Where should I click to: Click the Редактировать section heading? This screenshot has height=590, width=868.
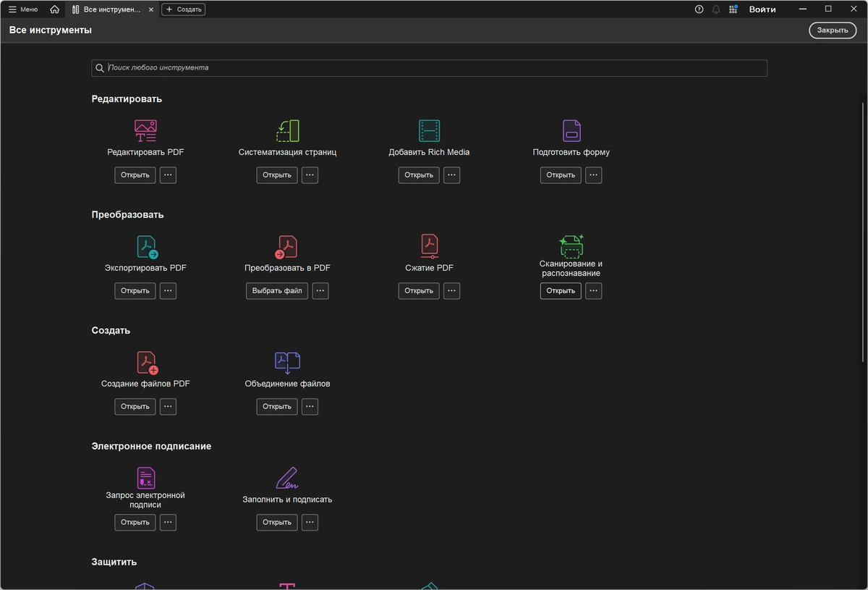(127, 99)
